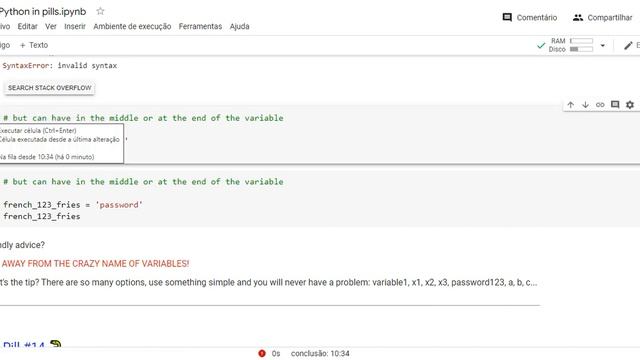Open the Ver menu
This screenshot has width=640, height=360.
pos(51,27)
